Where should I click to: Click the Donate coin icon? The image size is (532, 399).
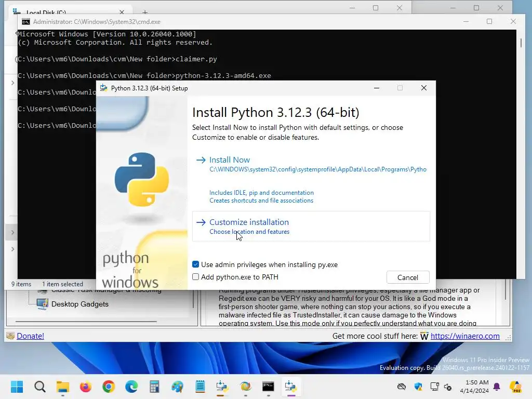coord(10,336)
